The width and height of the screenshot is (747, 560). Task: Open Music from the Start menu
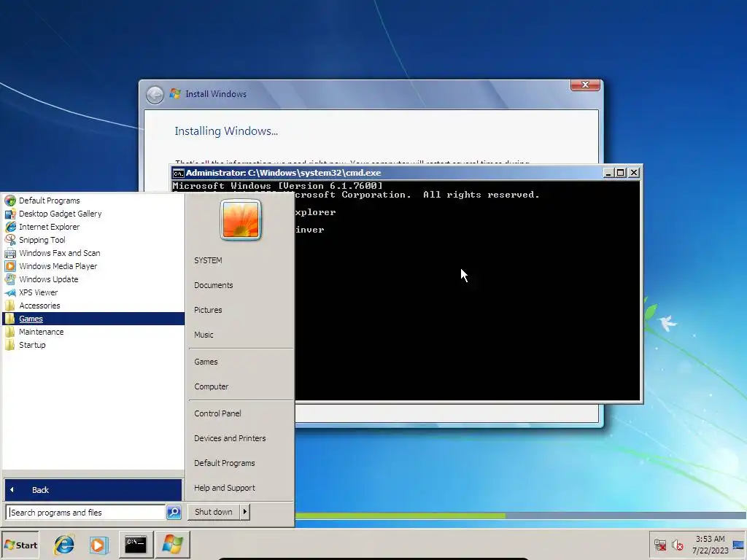point(204,335)
